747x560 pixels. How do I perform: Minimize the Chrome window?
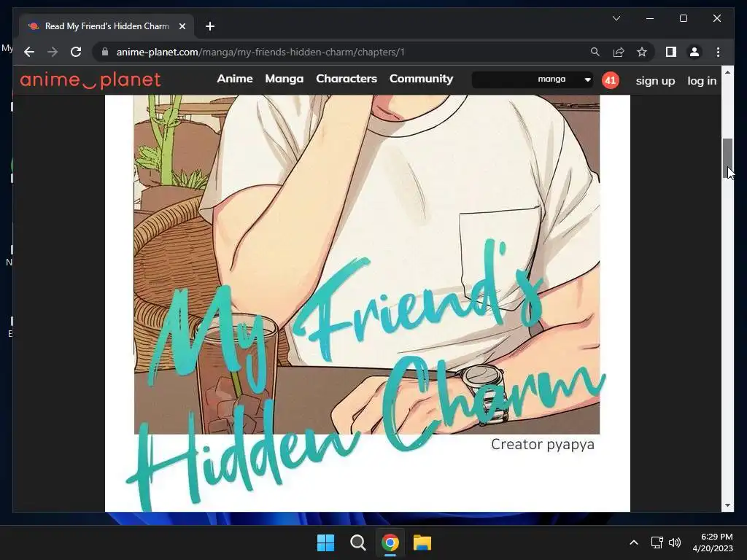coord(650,18)
